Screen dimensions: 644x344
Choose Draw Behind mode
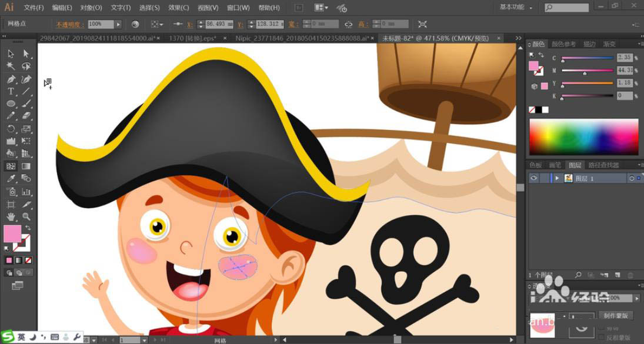click(18, 273)
